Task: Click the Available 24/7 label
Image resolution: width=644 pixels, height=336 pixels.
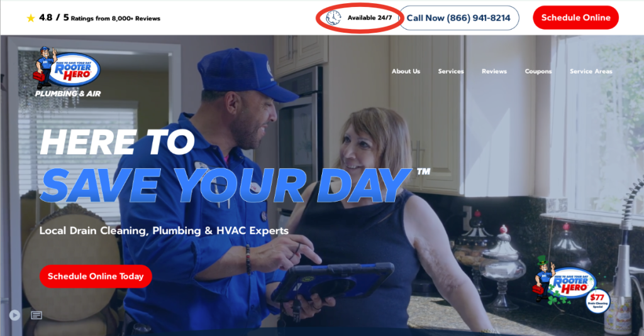Action: click(370, 18)
